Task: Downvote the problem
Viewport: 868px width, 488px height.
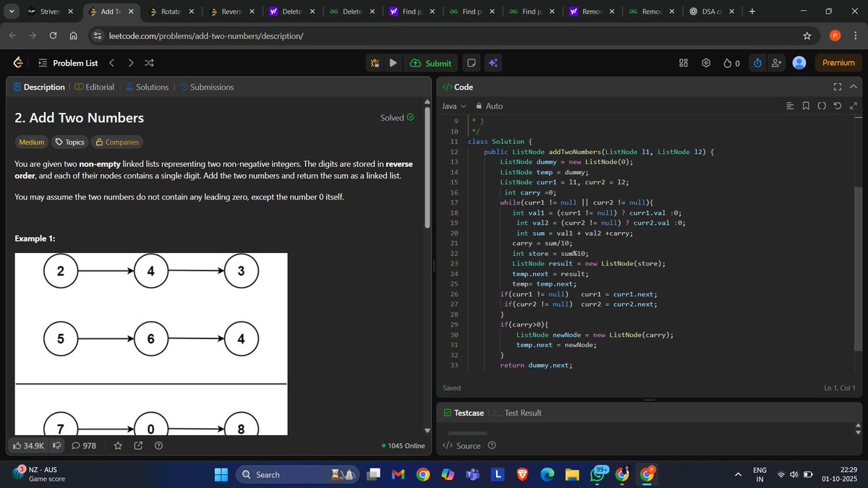Action: [x=56, y=445]
